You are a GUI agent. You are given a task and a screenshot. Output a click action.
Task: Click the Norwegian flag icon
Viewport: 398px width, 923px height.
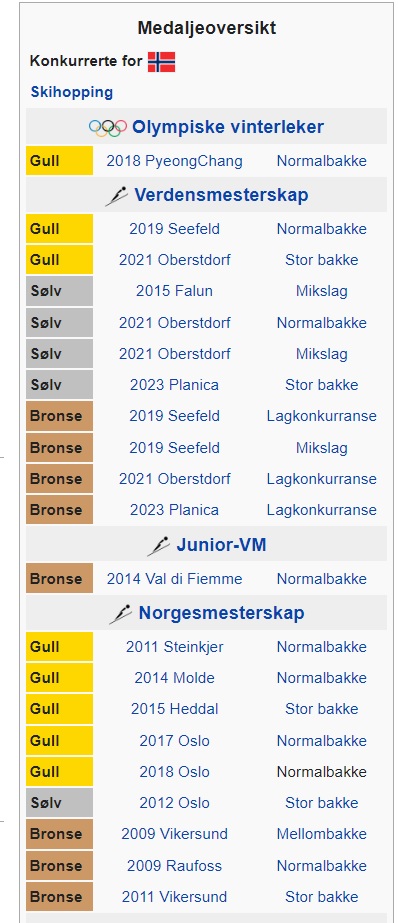161,62
